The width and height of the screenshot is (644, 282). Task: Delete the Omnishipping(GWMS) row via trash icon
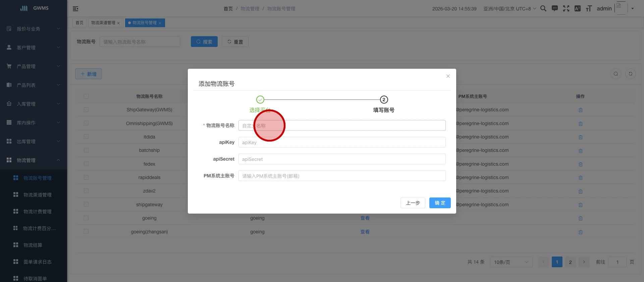(581, 124)
